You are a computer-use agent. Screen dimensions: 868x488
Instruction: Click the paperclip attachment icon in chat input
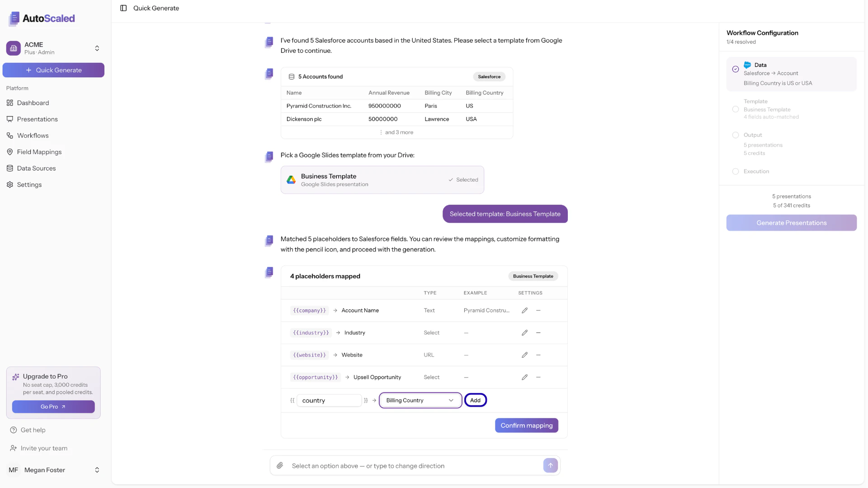(x=280, y=465)
